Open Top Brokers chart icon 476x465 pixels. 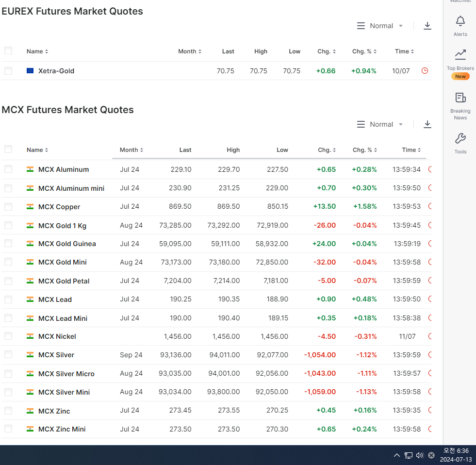[460, 54]
